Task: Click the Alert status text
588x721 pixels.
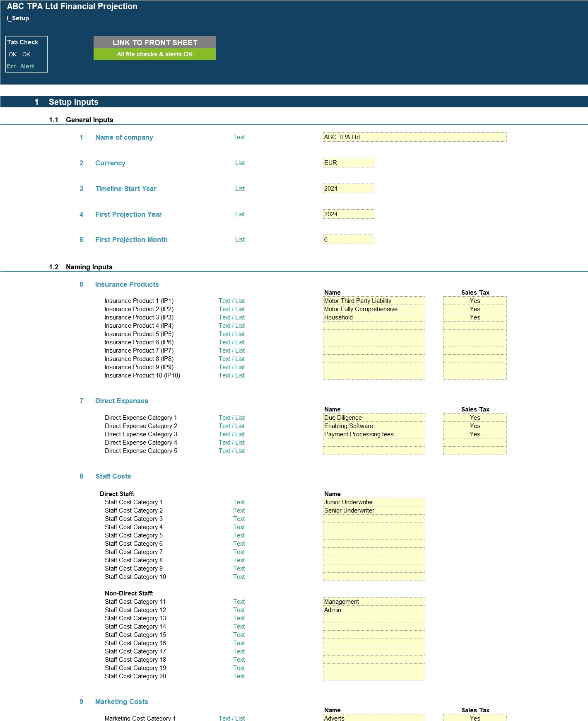Action: pos(27,66)
